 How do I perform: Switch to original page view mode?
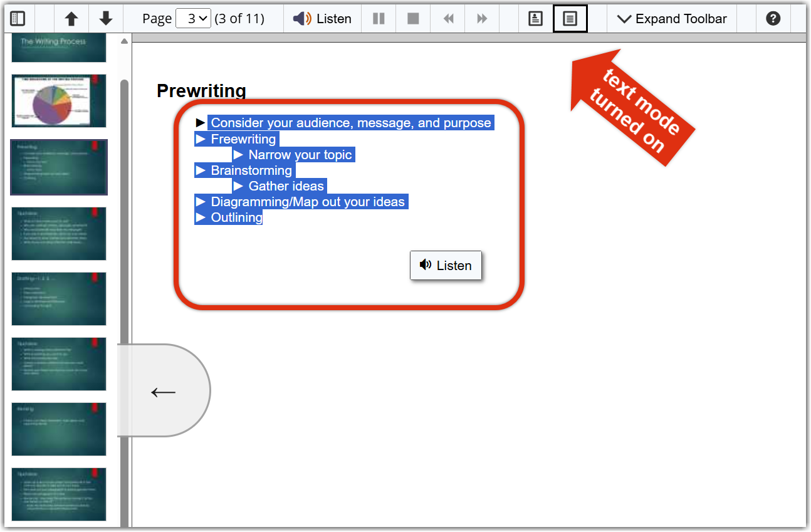[535, 19]
